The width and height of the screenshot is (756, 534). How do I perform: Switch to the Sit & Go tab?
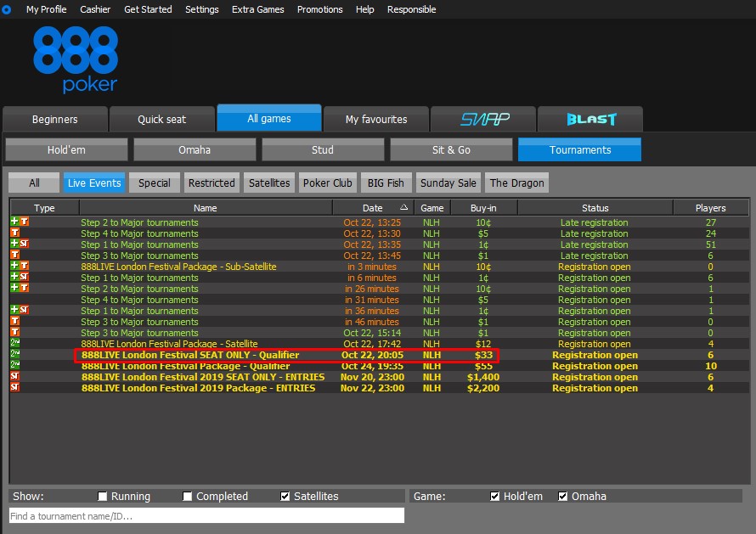pyautogui.click(x=451, y=149)
